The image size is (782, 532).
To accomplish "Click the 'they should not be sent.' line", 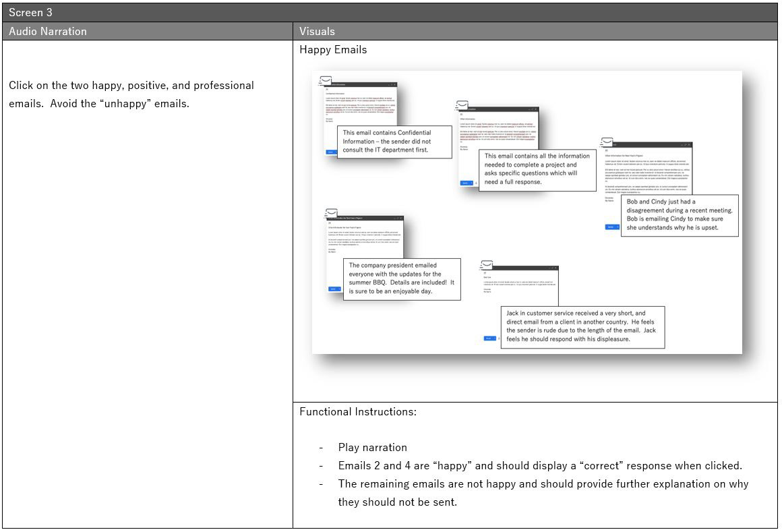I will click(398, 502).
